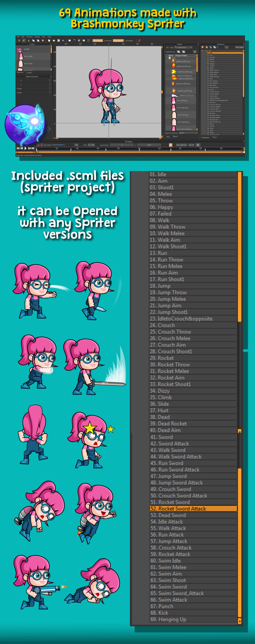
Task: Open the Modes menu
Action: point(37,37)
